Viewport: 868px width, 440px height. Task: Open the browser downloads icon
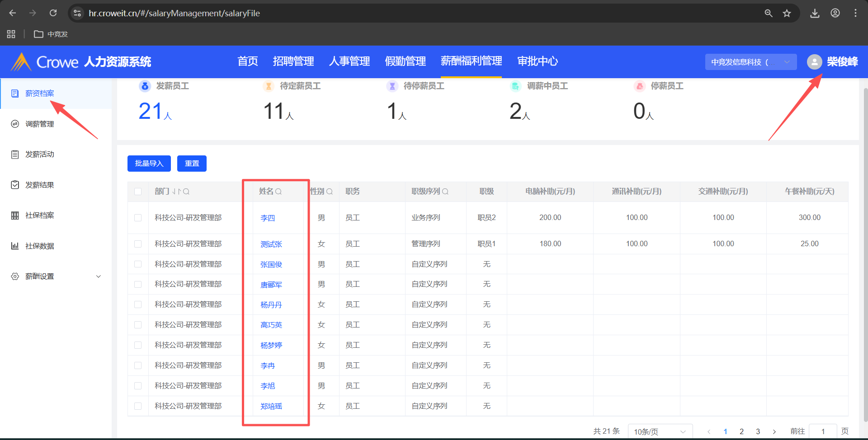click(815, 13)
